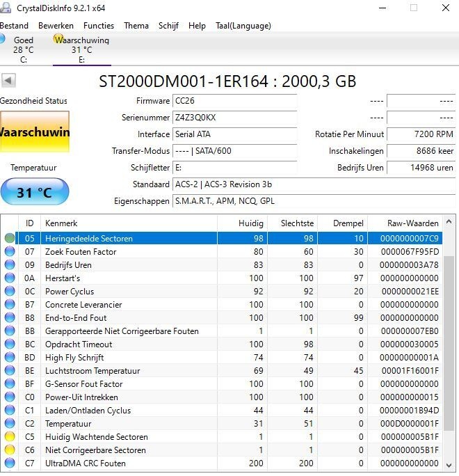Select the Opdracht Timeout row

click(221, 344)
